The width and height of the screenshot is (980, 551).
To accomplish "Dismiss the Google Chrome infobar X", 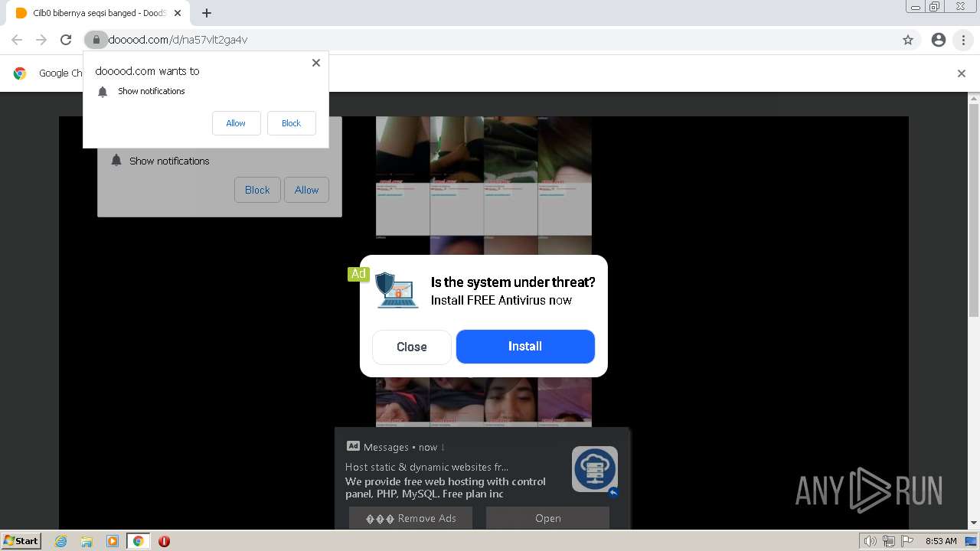I will click(962, 73).
